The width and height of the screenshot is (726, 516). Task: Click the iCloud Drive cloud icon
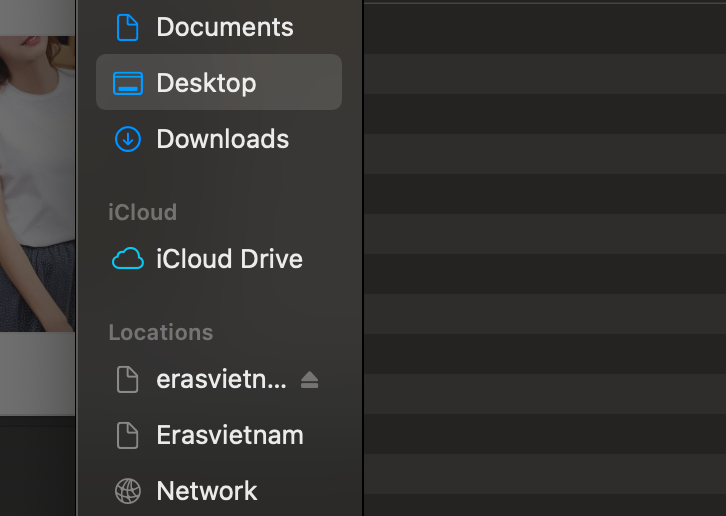click(127, 259)
